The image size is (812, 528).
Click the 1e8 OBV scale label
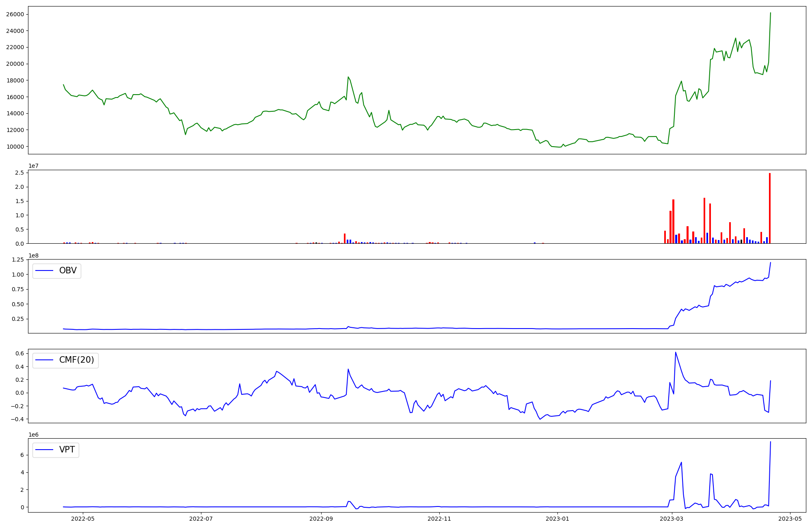(34, 256)
